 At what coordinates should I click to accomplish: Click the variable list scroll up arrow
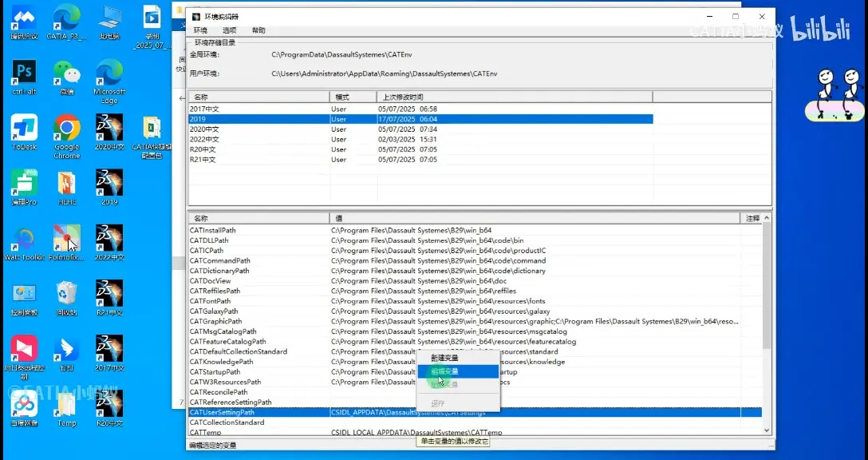[x=767, y=218]
